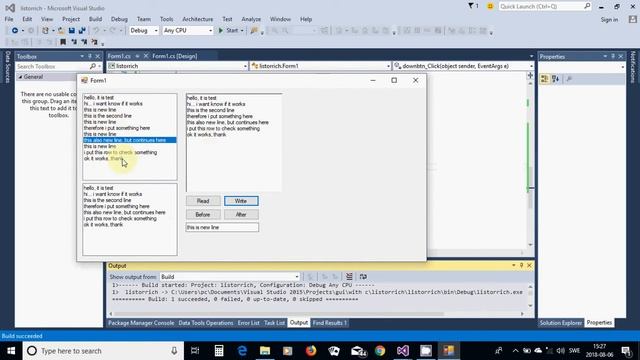
Task: Open the Windows Start menu
Action: pos(11,351)
